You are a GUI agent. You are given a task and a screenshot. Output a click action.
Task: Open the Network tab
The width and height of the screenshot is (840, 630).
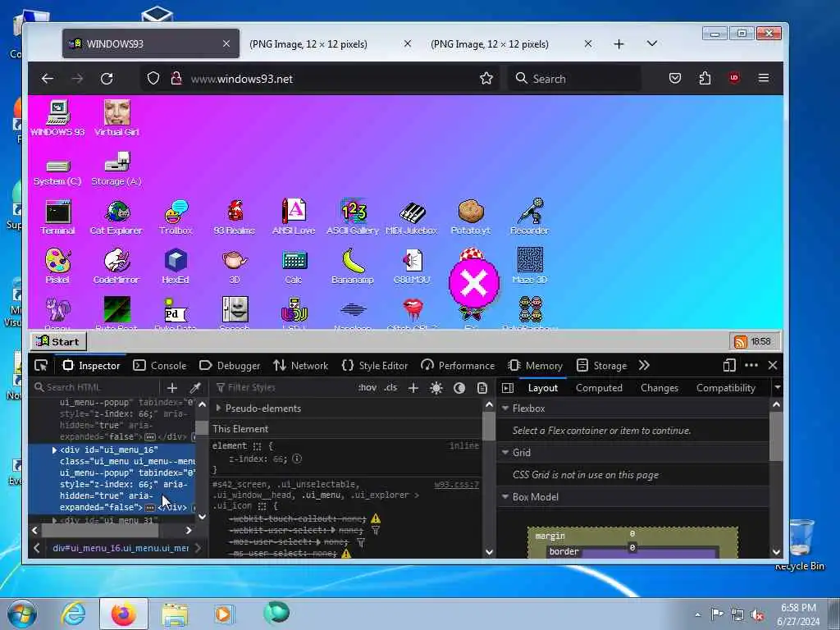coord(300,365)
